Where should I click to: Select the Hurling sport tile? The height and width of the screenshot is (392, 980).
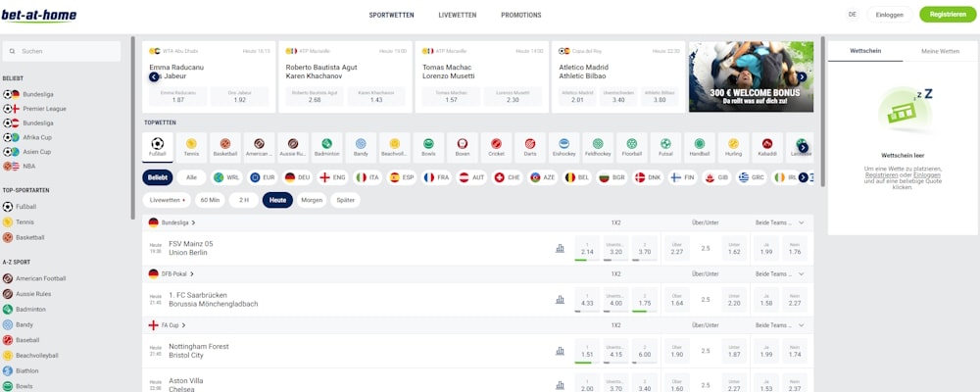[733, 148]
